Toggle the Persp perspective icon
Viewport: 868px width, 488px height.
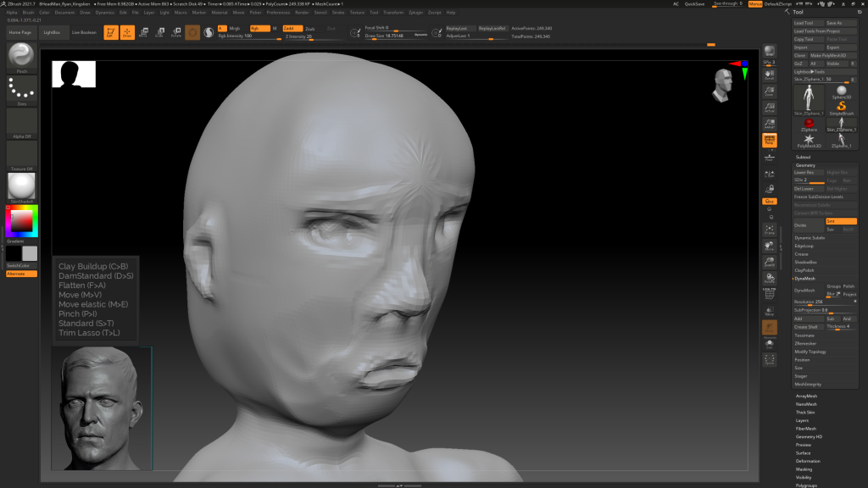[x=770, y=141]
